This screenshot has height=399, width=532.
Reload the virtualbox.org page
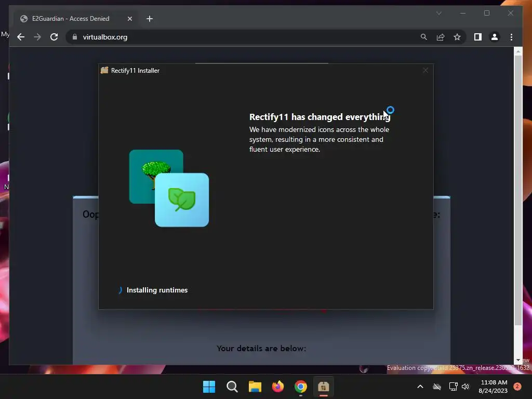[x=54, y=37]
